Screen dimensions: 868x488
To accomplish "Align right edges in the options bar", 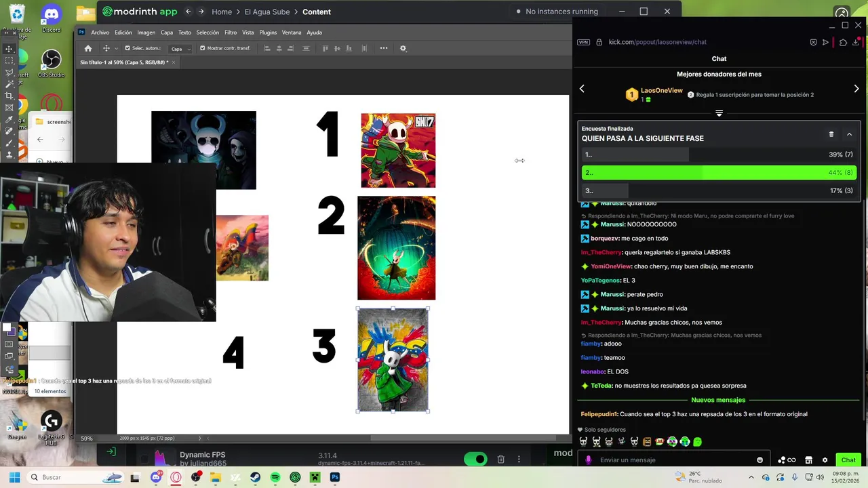I will 291,48.
